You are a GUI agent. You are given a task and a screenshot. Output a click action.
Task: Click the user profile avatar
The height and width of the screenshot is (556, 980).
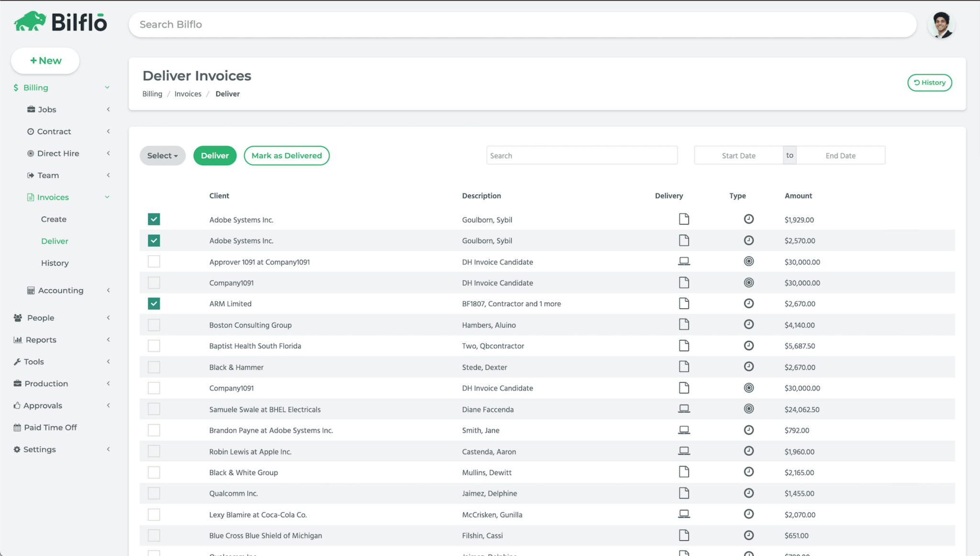[x=941, y=25]
